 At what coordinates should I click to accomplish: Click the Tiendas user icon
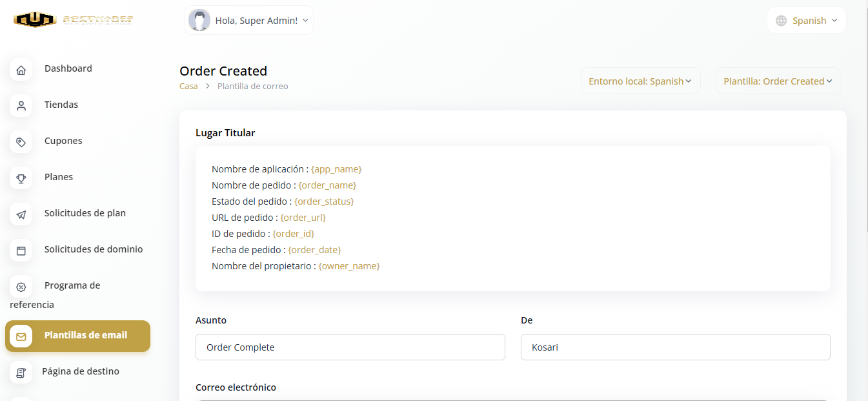(21, 106)
